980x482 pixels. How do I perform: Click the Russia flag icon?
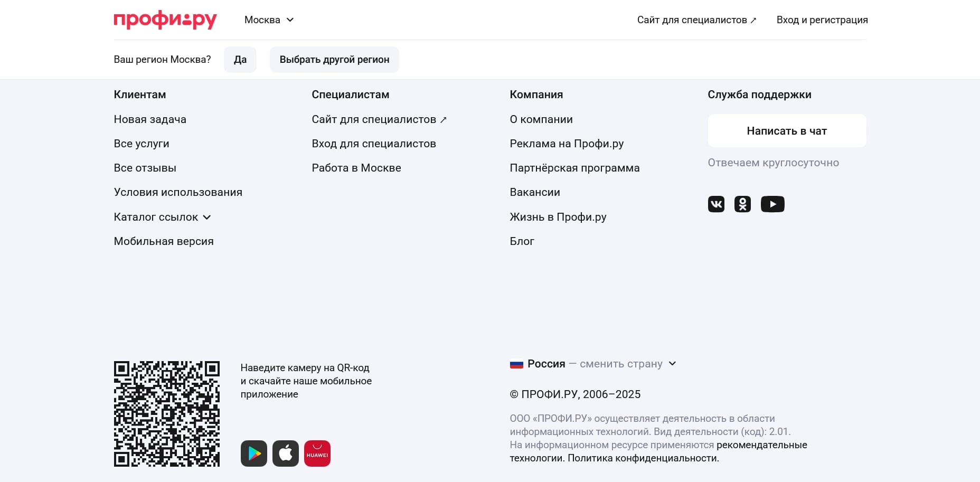(x=516, y=364)
